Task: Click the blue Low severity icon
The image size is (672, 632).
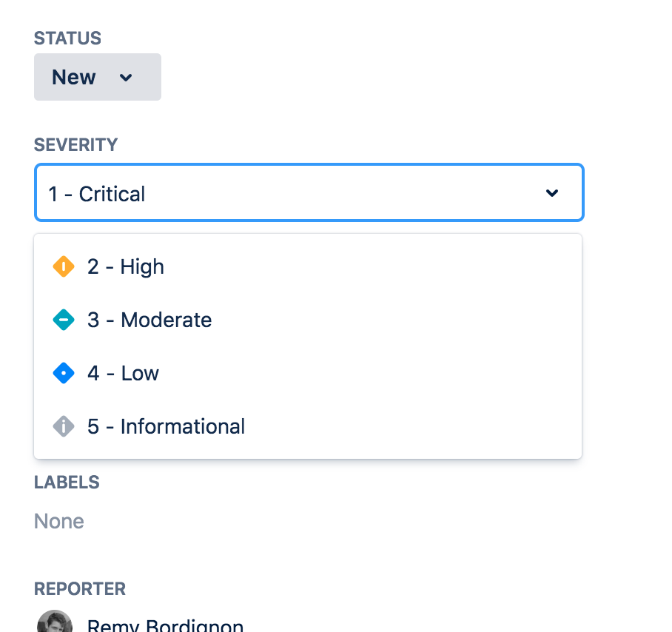Action: (64, 373)
